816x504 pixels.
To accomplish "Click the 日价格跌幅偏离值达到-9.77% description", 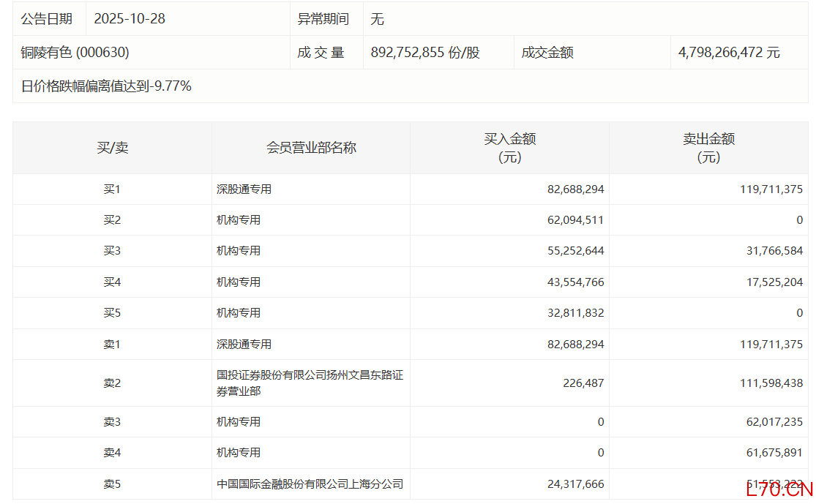I will (x=107, y=86).
